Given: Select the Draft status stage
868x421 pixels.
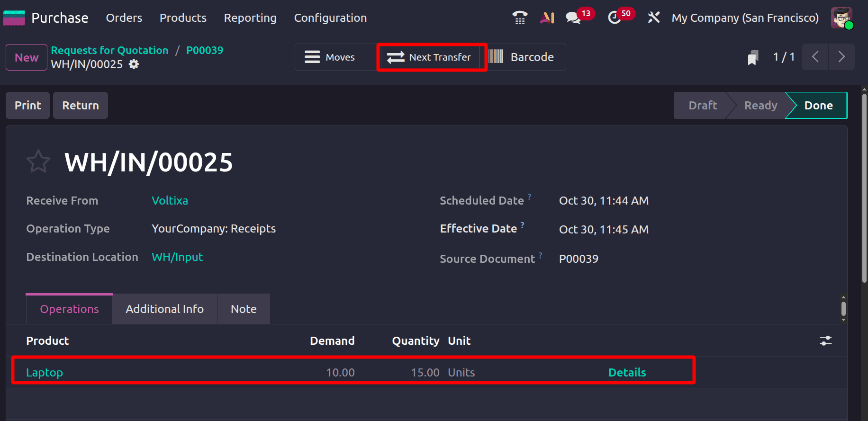Looking at the screenshot, I should [x=702, y=105].
